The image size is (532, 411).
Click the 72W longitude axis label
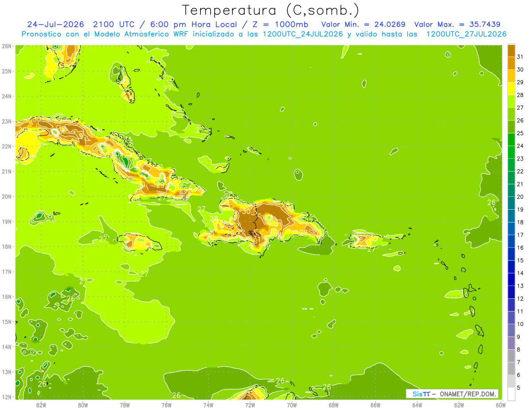(250, 405)
